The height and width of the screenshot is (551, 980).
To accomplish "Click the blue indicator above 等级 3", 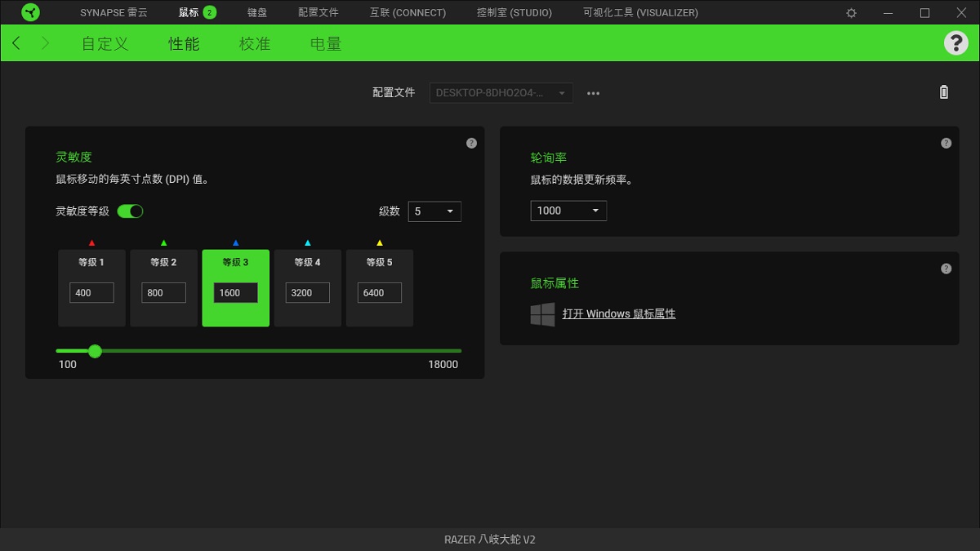I will click(x=235, y=242).
